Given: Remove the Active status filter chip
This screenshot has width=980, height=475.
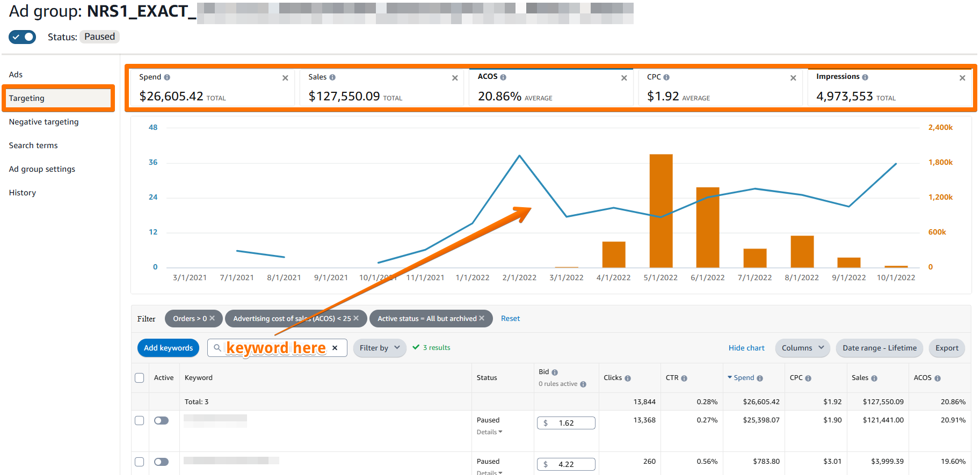Looking at the screenshot, I should click(482, 318).
